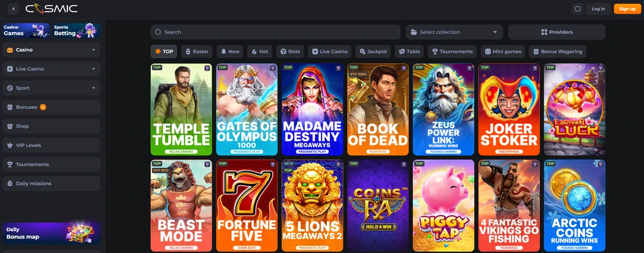This screenshot has width=644, height=253.
Task: Expand the Live Casino sidebar section
Action: [x=52, y=69]
